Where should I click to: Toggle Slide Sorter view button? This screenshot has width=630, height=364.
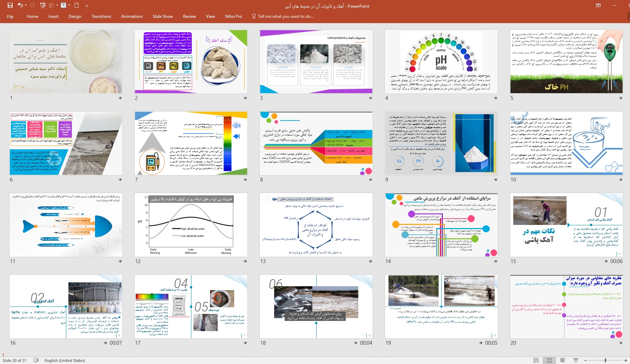(549, 360)
